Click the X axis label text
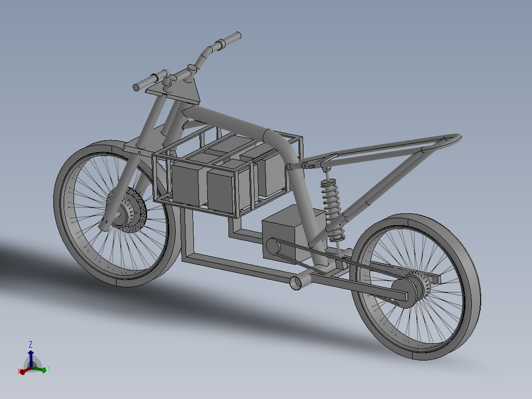532x399 pixels. pos(19,371)
